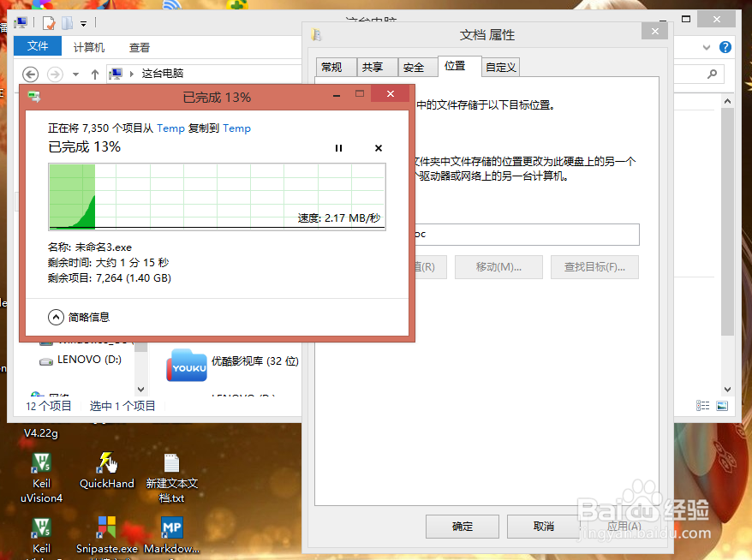Click the 速度: 2.17 MB/秒 label
Screen dimensions: 752x560
click(x=339, y=218)
